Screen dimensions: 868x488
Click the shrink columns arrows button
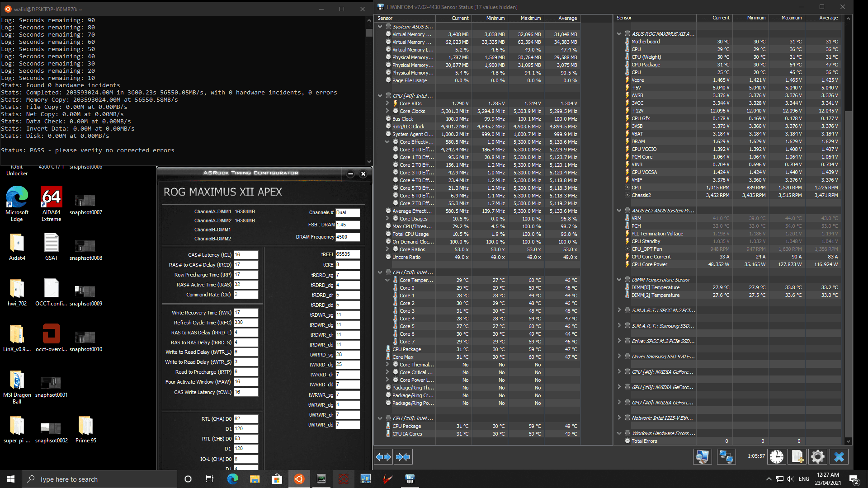pyautogui.click(x=403, y=457)
